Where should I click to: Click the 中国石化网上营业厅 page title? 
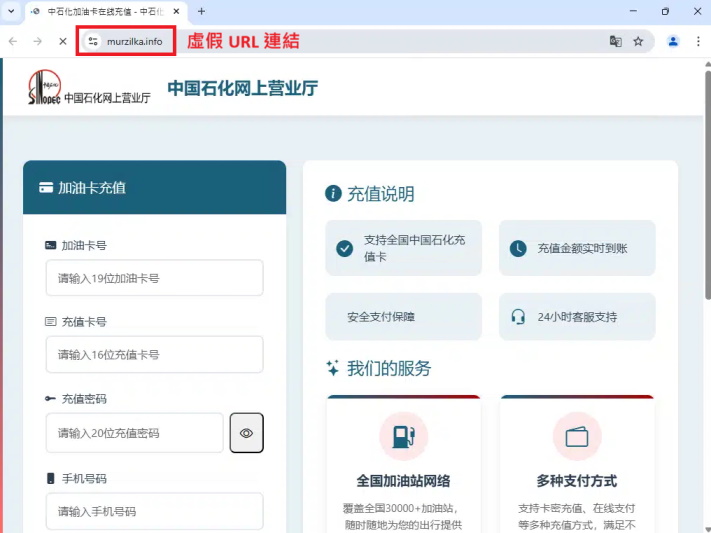(x=243, y=88)
